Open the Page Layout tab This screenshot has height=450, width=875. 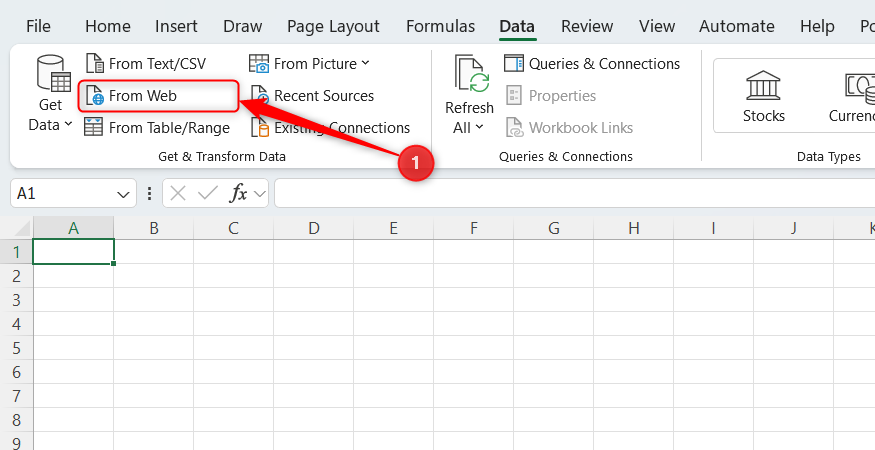(x=333, y=26)
